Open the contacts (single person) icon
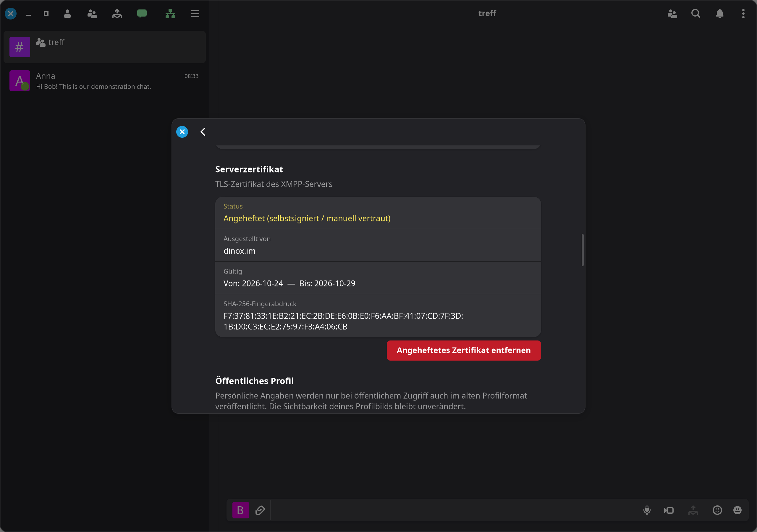757x532 pixels. [67, 14]
